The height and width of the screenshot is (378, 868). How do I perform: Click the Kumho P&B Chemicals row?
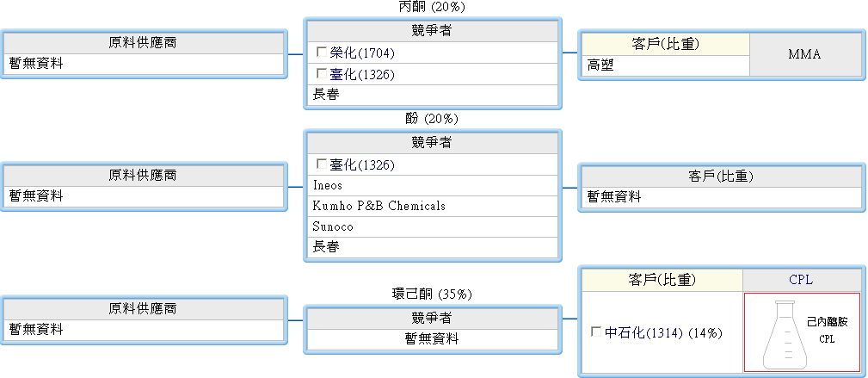(379, 206)
